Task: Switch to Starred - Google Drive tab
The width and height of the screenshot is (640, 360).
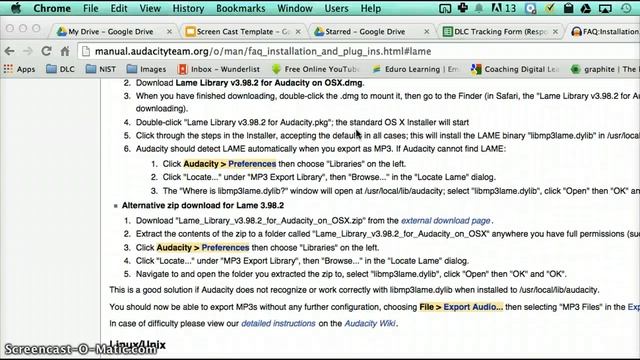Action: 365,31
